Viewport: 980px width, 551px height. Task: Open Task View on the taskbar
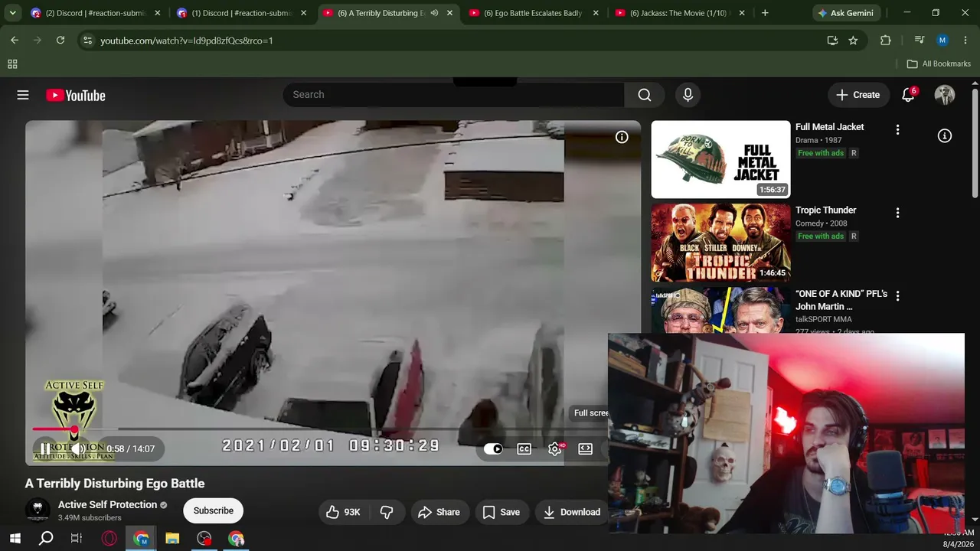(77, 539)
